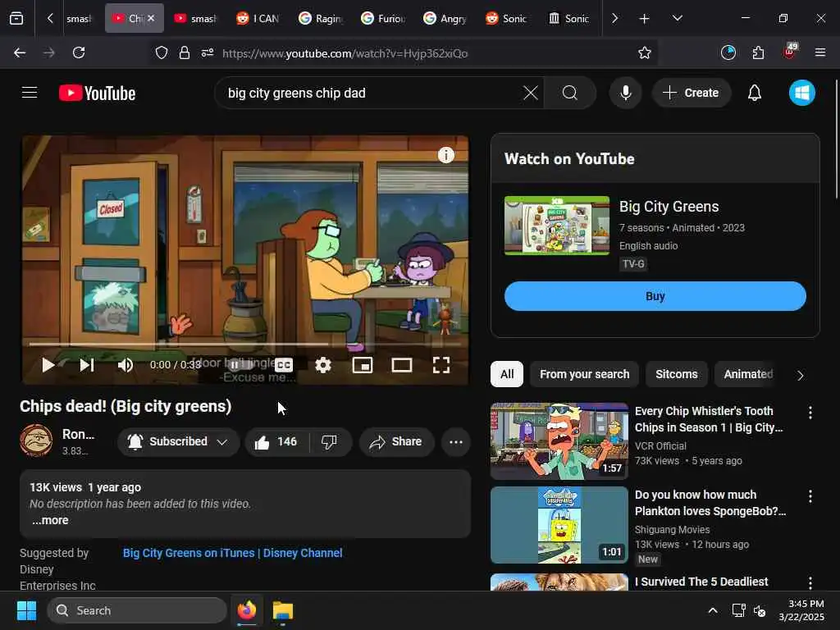Close the current Chi tab
This screenshot has width=840, height=630.
[151, 18]
